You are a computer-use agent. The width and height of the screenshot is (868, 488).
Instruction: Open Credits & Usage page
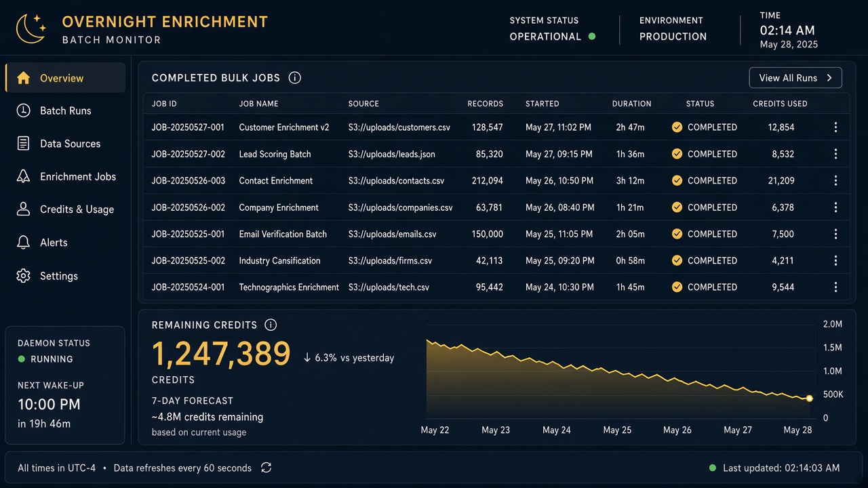(x=66, y=209)
